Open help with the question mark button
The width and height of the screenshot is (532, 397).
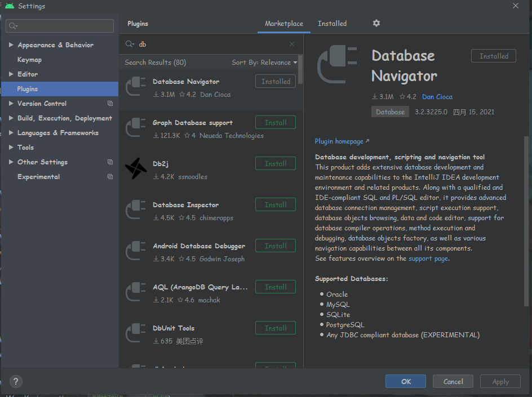point(16,381)
